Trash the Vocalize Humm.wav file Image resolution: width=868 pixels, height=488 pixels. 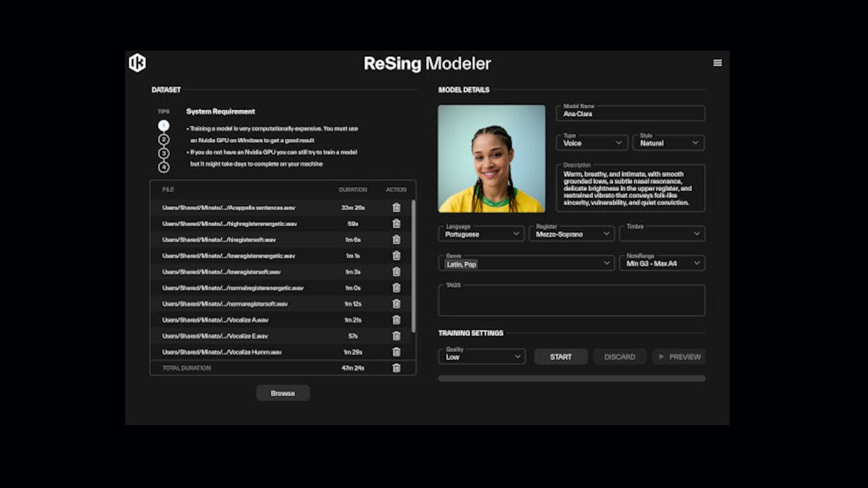tap(396, 351)
